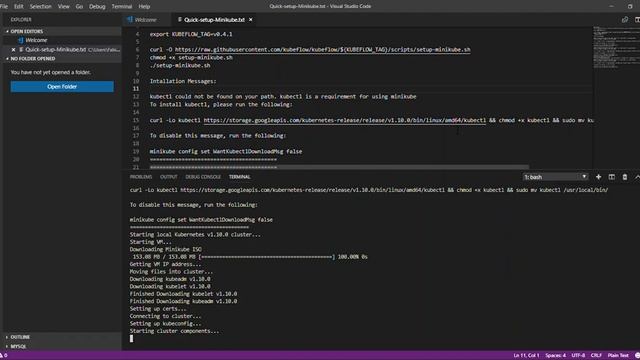Close Quick-setup-Minikube.txt from Open Editors list
Screen dimensions: 640x360
(13, 49)
